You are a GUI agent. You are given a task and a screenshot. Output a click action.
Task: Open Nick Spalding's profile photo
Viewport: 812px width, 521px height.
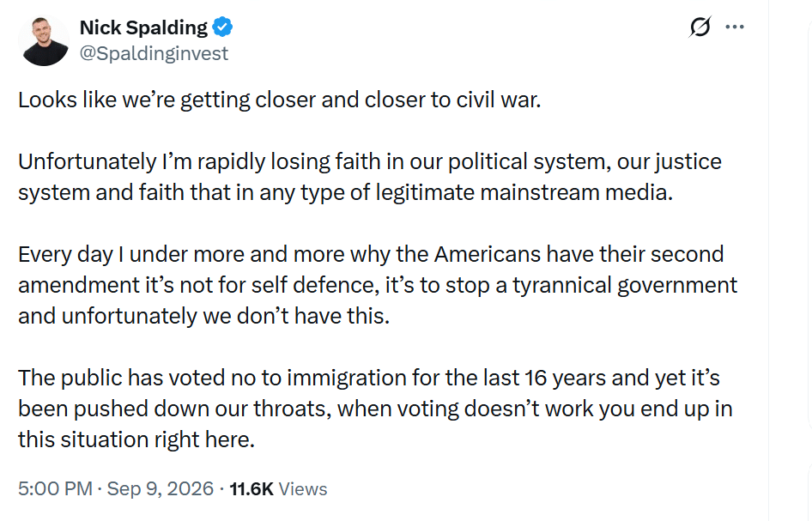coord(44,41)
